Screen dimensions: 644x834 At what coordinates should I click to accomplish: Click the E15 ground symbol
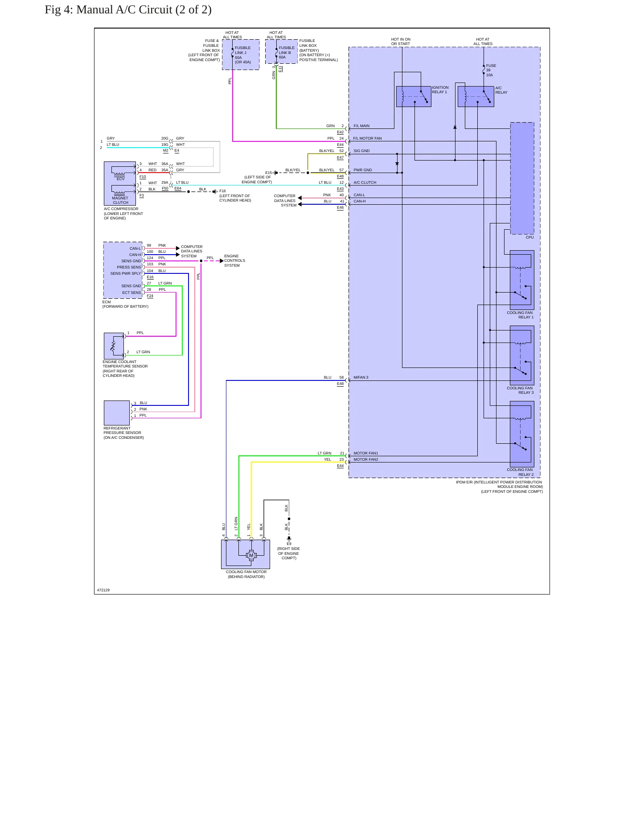click(x=275, y=173)
